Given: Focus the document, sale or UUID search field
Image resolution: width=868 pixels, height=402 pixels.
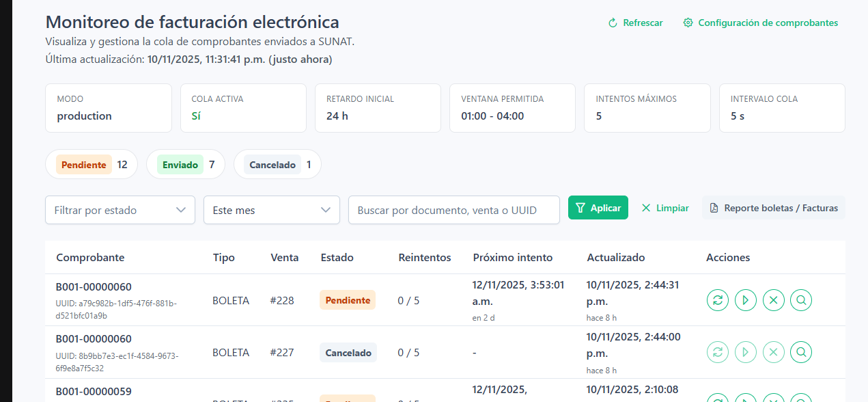Looking at the screenshot, I should [453, 210].
